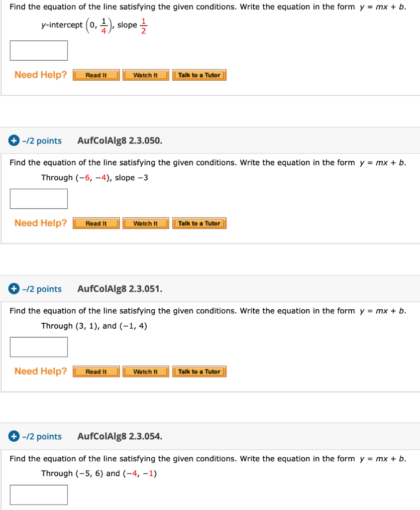The image size is (420, 510).
Task: Open Talk to a Tutor for problem 2.3.051
Action: tap(199, 371)
